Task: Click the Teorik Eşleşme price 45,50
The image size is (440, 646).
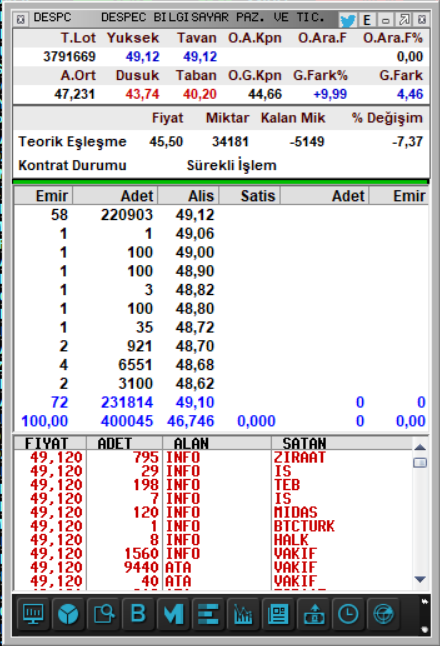Action: click(166, 142)
